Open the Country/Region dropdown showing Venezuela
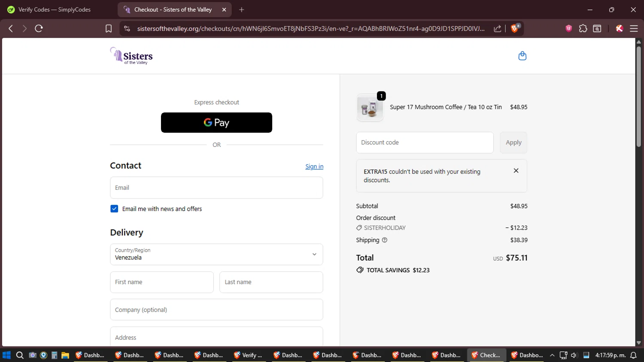The image size is (644, 362). [216, 254]
